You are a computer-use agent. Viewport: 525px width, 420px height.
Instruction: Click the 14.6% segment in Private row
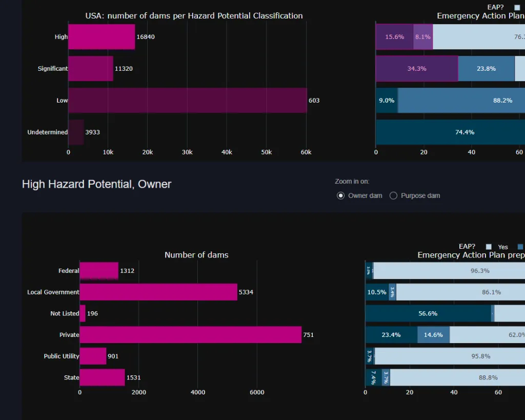click(433, 335)
